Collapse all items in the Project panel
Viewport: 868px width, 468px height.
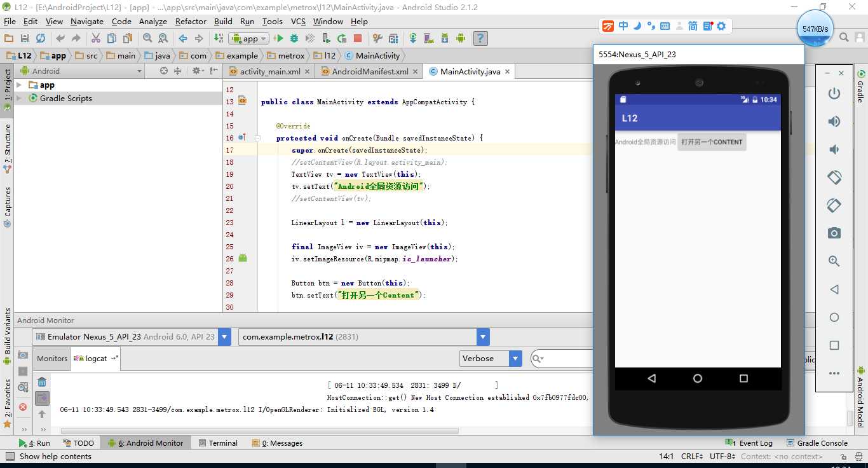[x=178, y=71]
